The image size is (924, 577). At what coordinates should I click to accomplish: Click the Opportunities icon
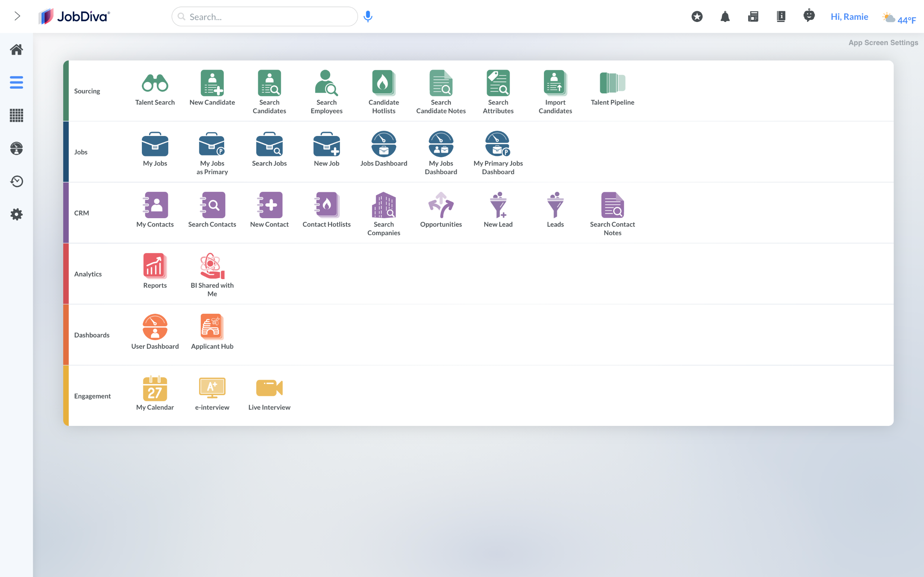441,205
